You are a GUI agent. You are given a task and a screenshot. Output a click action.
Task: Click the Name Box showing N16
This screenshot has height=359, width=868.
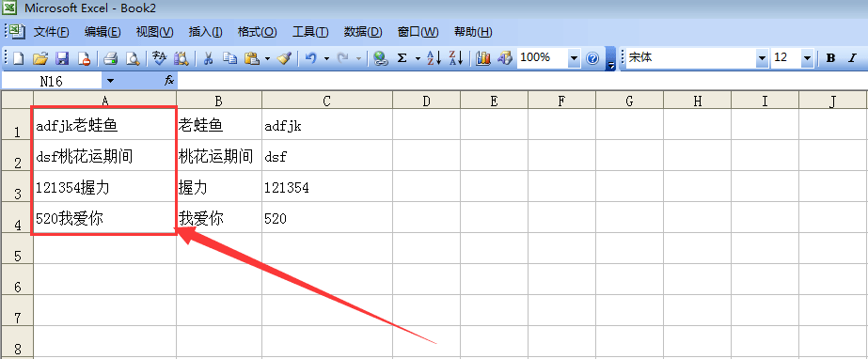point(52,81)
